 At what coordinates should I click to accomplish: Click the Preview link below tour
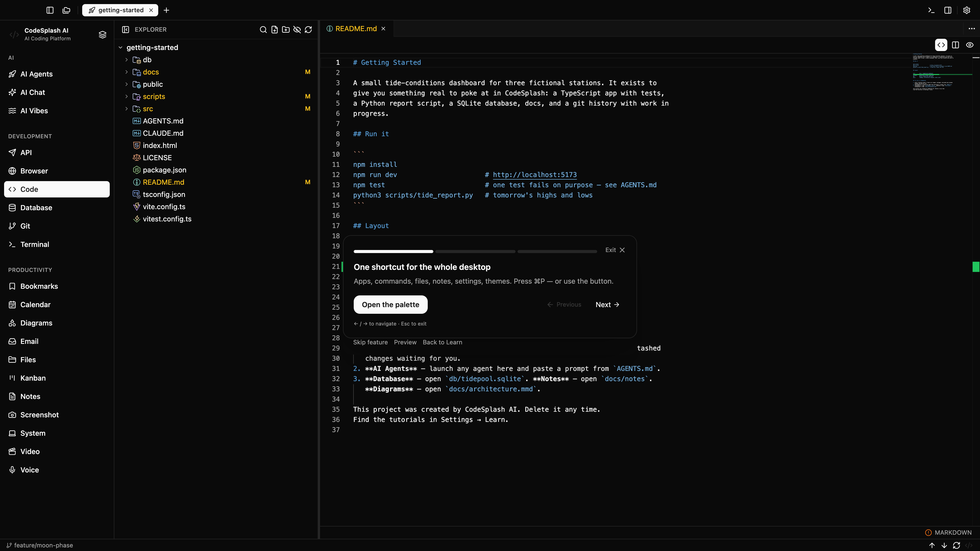(405, 342)
